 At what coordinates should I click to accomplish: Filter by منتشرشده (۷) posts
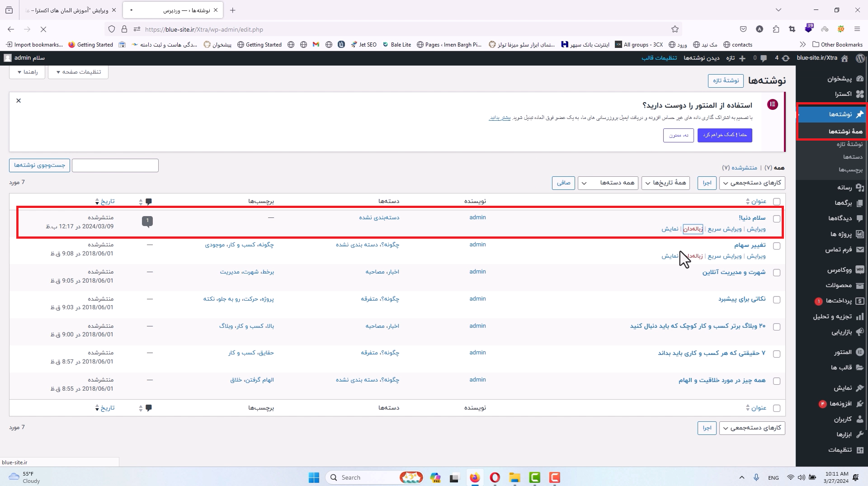click(x=740, y=167)
